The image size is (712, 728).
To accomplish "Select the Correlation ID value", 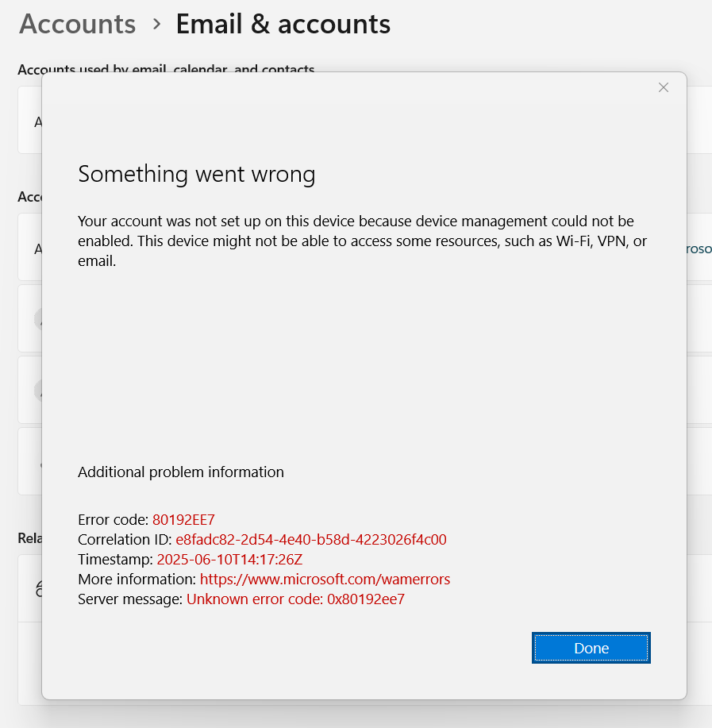I will coord(311,539).
